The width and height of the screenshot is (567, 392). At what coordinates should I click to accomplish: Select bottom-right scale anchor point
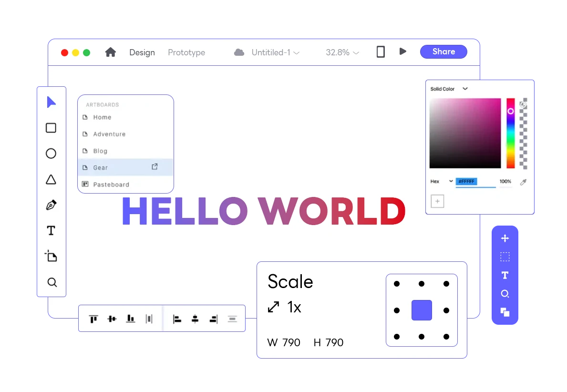click(446, 337)
